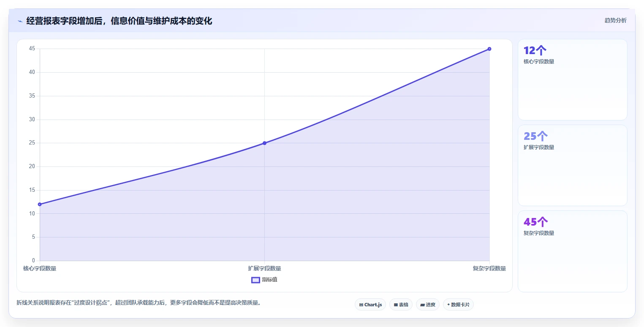The image size is (644, 327).
Task: Select the 数据卡片 chip
Action: coord(458,305)
